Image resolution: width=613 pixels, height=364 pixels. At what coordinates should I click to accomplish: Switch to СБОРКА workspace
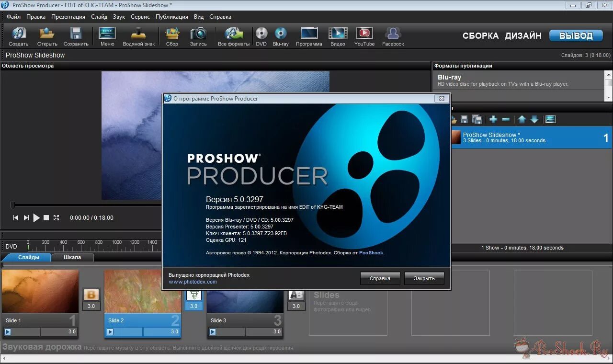tap(480, 36)
